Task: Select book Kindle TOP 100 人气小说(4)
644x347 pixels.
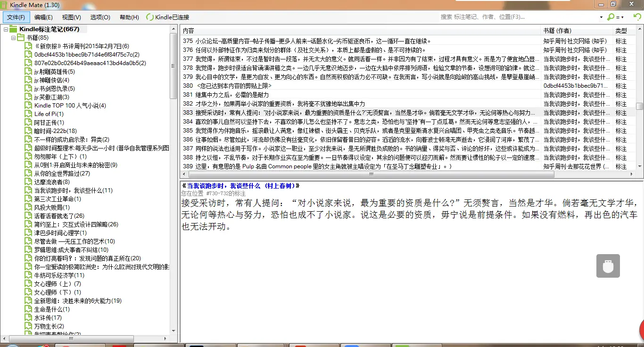Action: pos(70,106)
